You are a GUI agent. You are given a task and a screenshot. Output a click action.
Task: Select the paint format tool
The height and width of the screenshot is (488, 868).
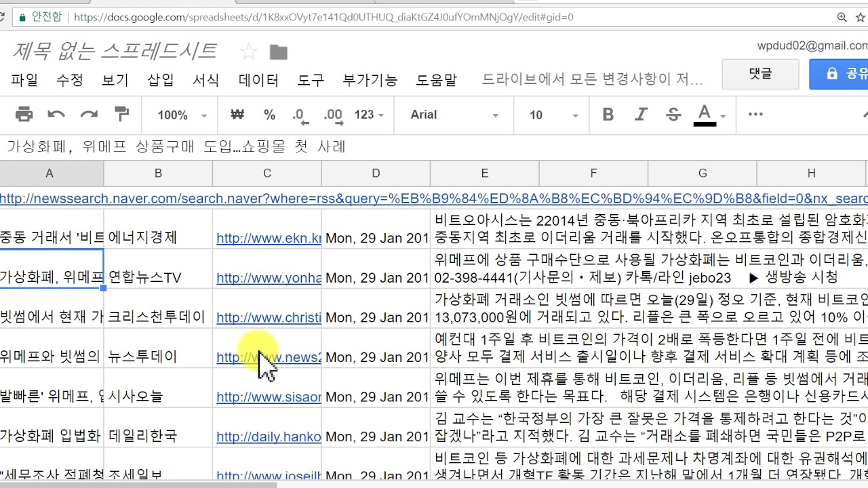[x=122, y=114]
